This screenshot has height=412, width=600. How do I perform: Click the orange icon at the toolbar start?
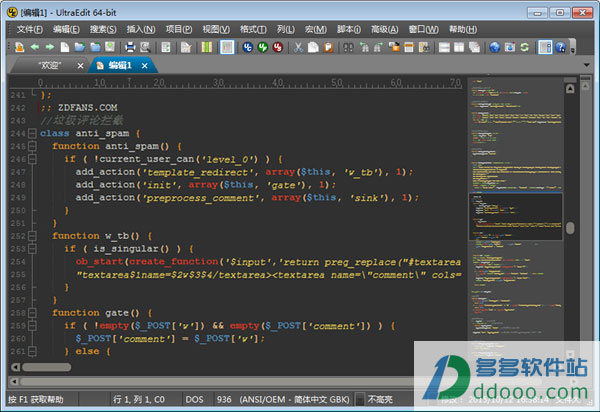tap(19, 47)
